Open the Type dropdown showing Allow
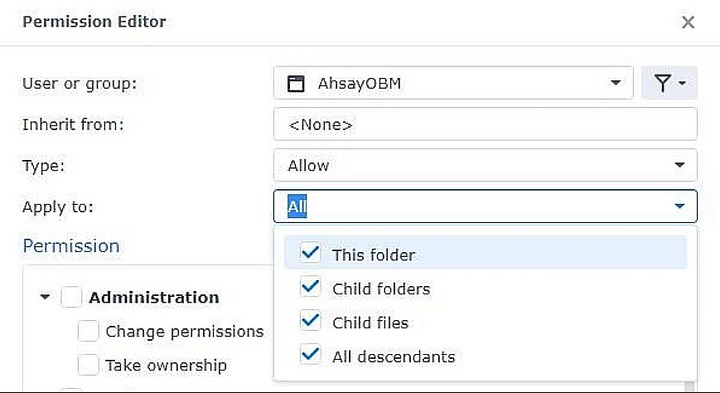Image resolution: width=720 pixels, height=393 pixels. [x=485, y=165]
